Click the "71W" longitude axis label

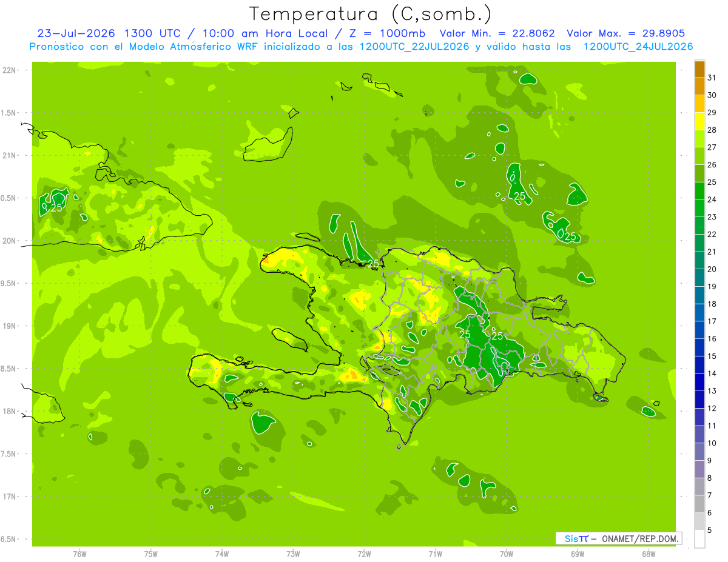click(435, 554)
